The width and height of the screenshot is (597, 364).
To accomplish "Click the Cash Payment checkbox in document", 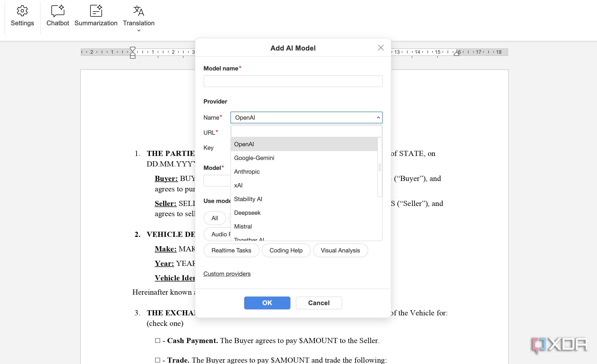I will click(x=157, y=341).
